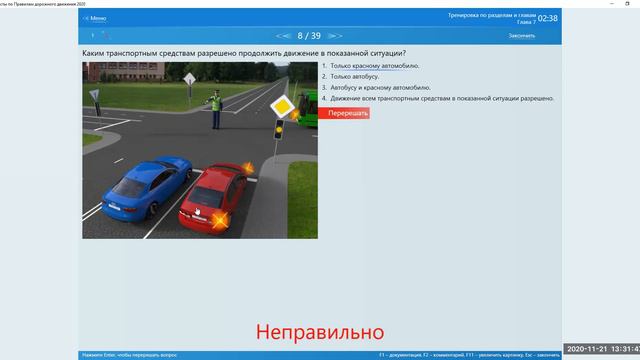640x360 pixels.
Task: Restore the application window
Action: [627, 4]
